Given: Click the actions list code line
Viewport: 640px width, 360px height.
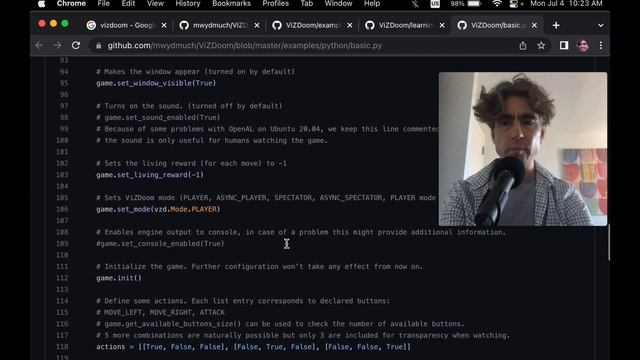Looking at the screenshot, I should 253,347.
